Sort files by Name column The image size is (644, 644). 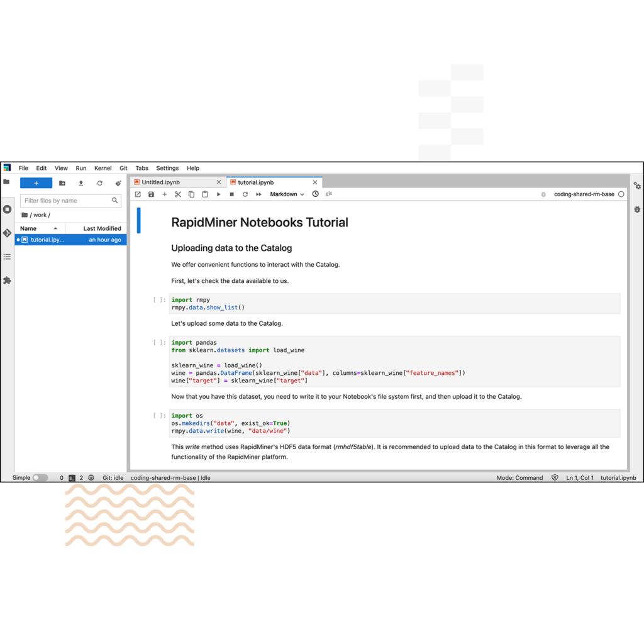tap(28, 228)
